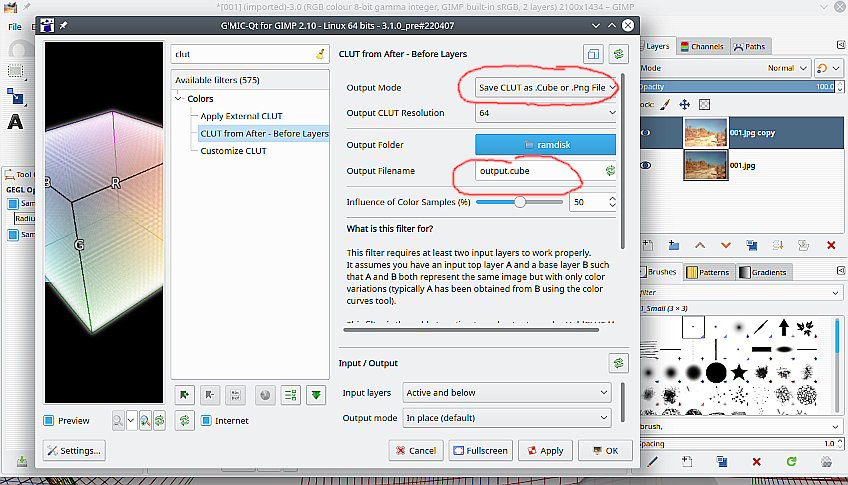Click the green expand/collapse all folders arrow
Viewport: 848px width, 485px height.
[x=316, y=395]
